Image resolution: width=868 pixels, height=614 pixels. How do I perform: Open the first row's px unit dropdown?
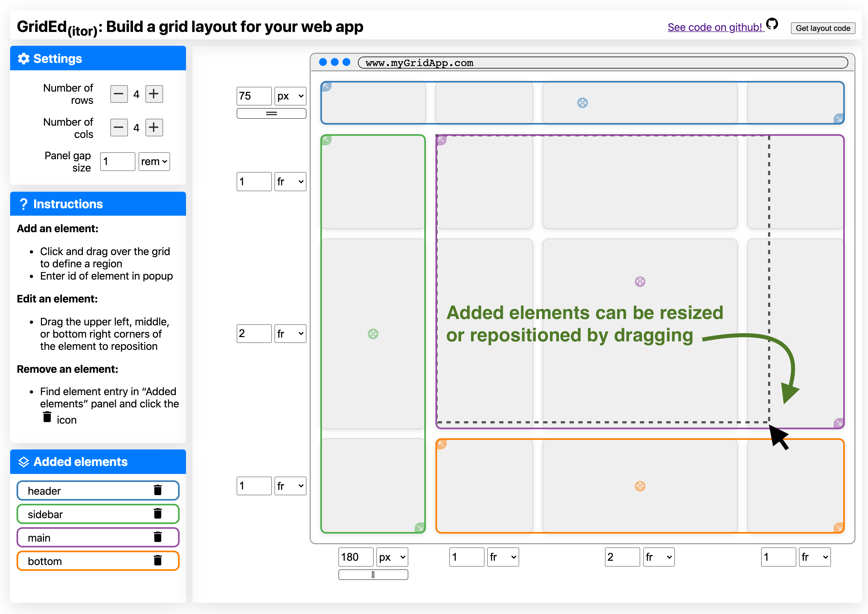click(290, 96)
